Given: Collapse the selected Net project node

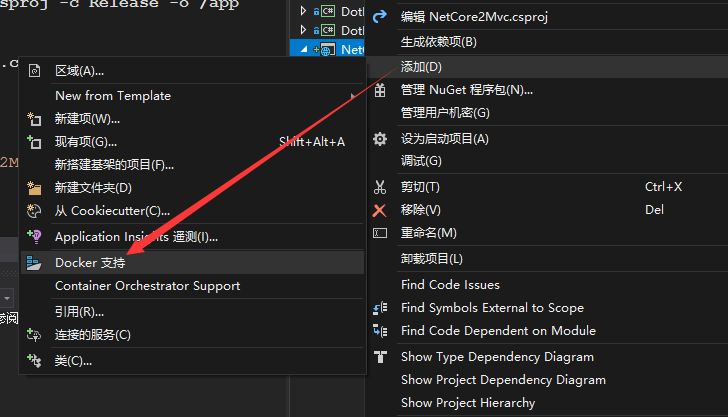Looking at the screenshot, I should tap(304, 49).
